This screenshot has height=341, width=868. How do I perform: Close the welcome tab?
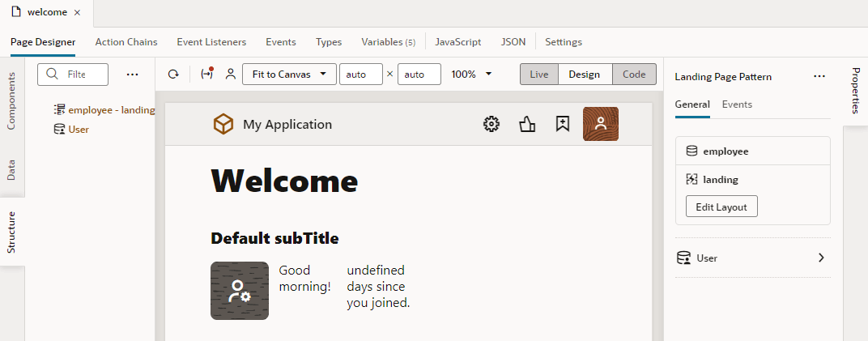tap(77, 13)
